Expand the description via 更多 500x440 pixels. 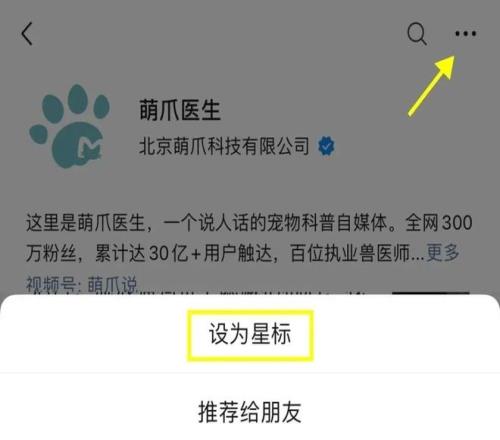443,252
